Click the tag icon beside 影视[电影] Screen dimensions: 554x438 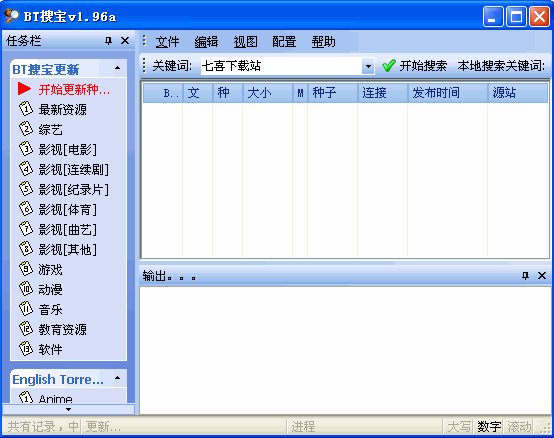point(25,149)
